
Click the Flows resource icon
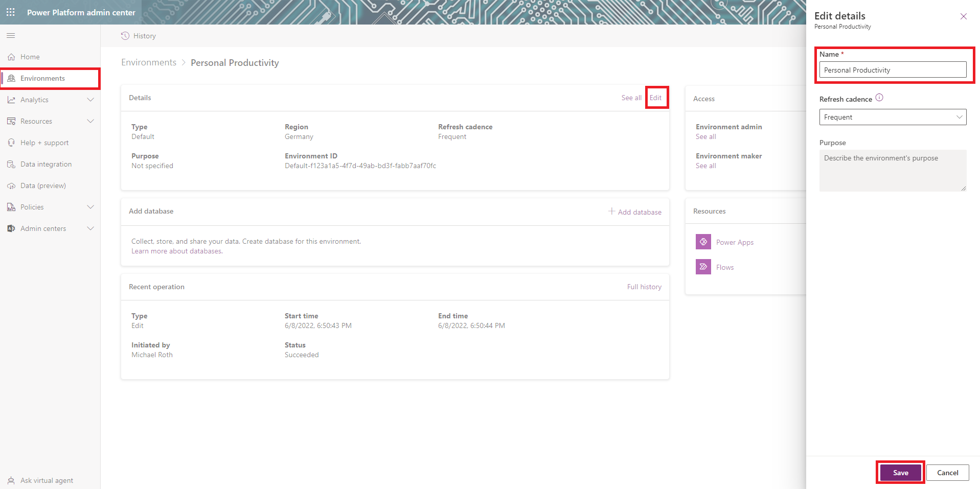pos(703,267)
